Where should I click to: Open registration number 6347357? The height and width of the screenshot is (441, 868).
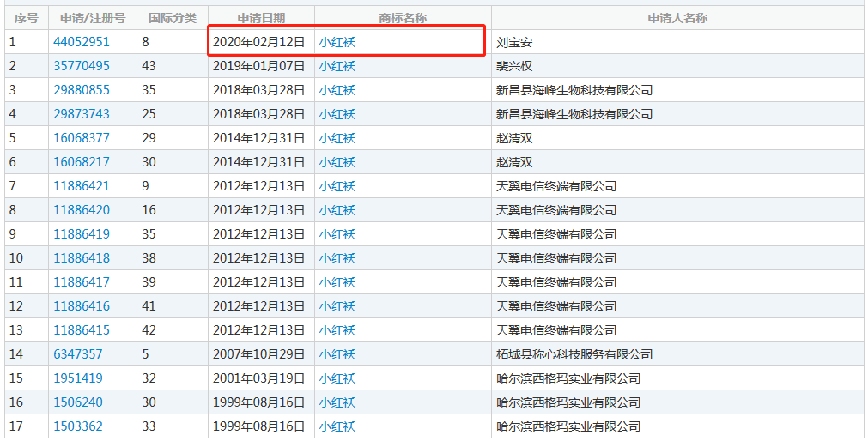78,354
